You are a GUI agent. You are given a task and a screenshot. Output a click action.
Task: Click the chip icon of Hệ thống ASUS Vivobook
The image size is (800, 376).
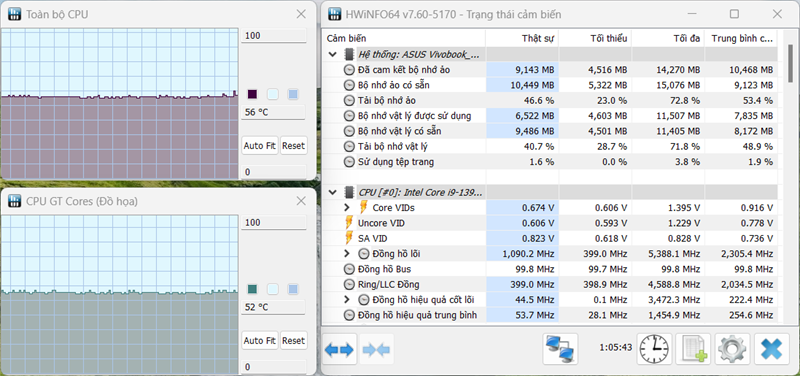(349, 54)
